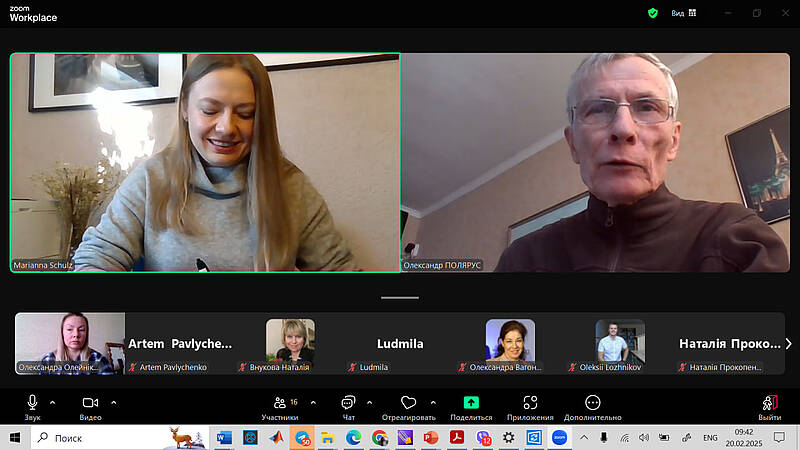This screenshot has width=800, height=450.
Task: Open the Дополнительно more options icon
Action: click(x=592, y=402)
